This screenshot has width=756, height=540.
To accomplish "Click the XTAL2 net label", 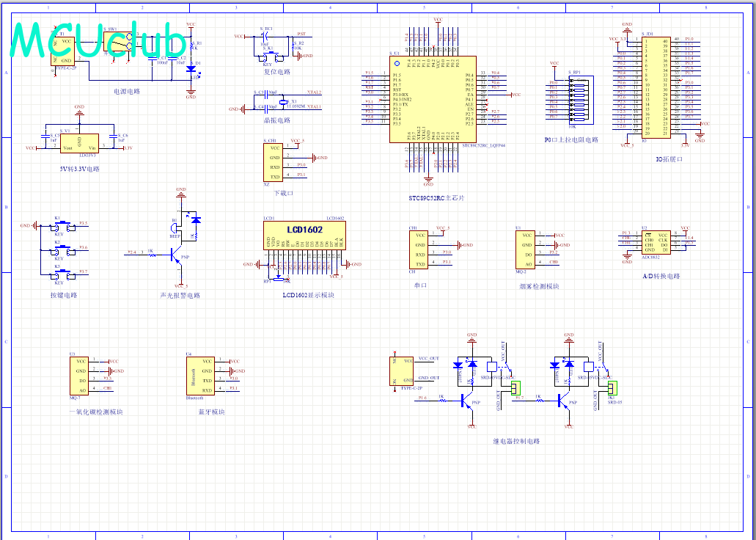I will [x=315, y=92].
